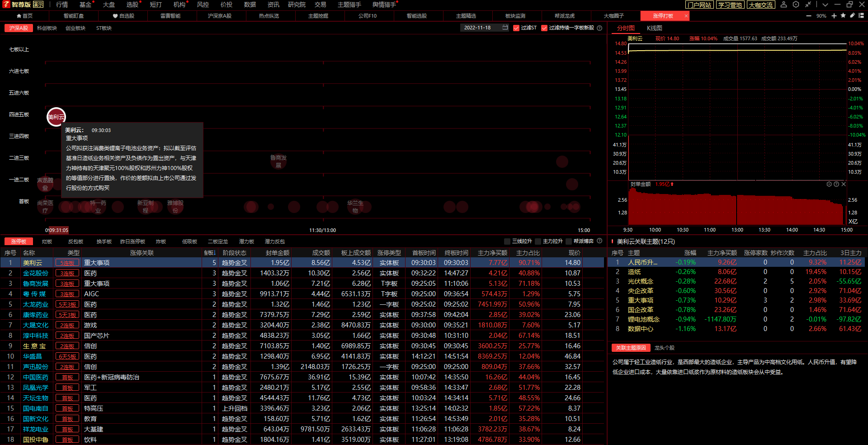This screenshot has width=868, height=445.
Task: Enable the 主力拉升 checkbox
Action: coord(538,241)
